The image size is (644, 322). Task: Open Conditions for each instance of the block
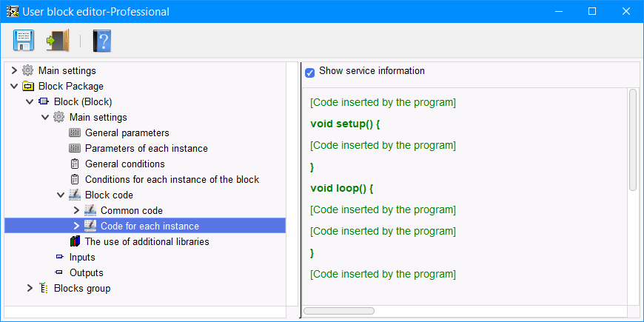click(x=172, y=180)
